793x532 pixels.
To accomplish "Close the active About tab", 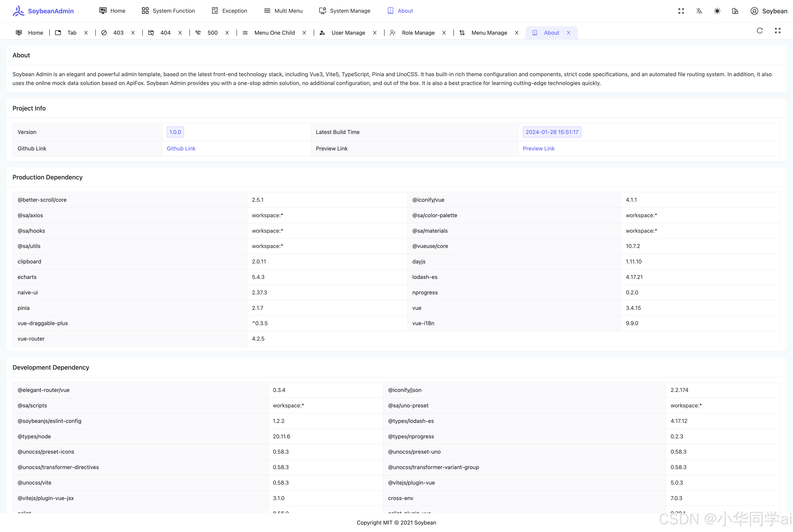I will [568, 33].
